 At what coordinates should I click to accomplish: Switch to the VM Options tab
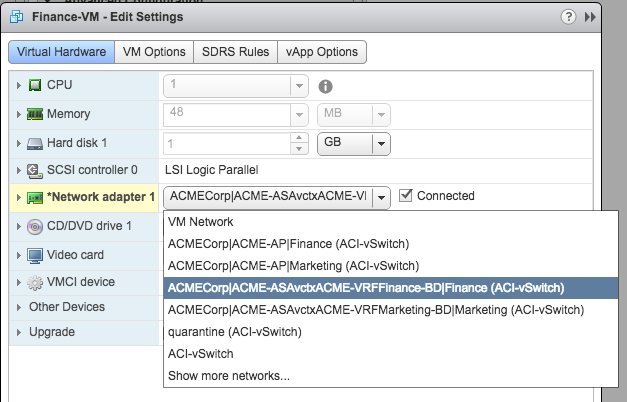tap(154, 52)
